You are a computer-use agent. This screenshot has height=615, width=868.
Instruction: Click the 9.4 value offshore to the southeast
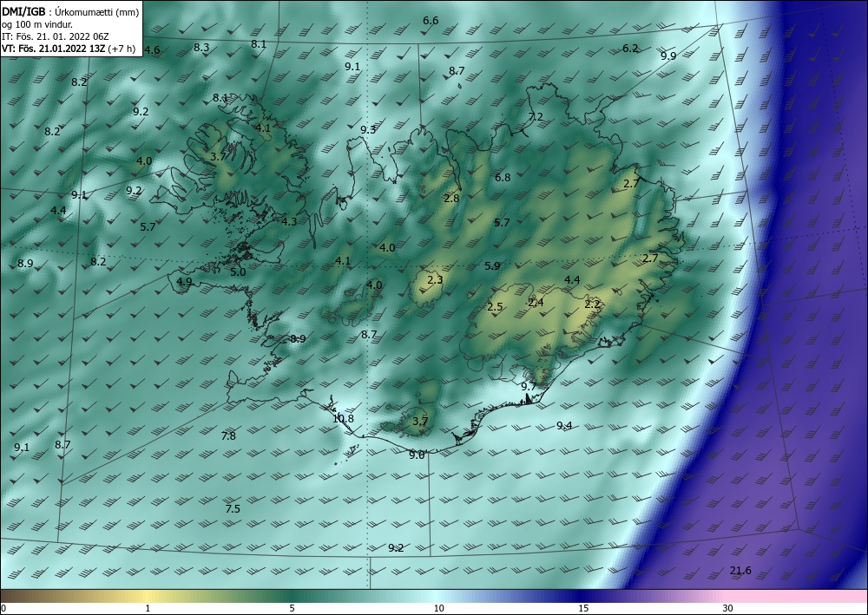coord(564,425)
